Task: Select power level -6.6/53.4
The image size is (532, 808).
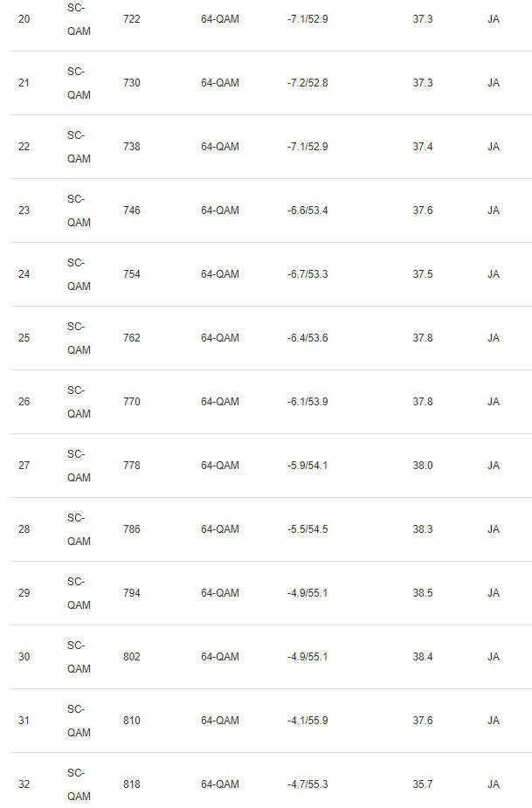Action: pyautogui.click(x=307, y=211)
